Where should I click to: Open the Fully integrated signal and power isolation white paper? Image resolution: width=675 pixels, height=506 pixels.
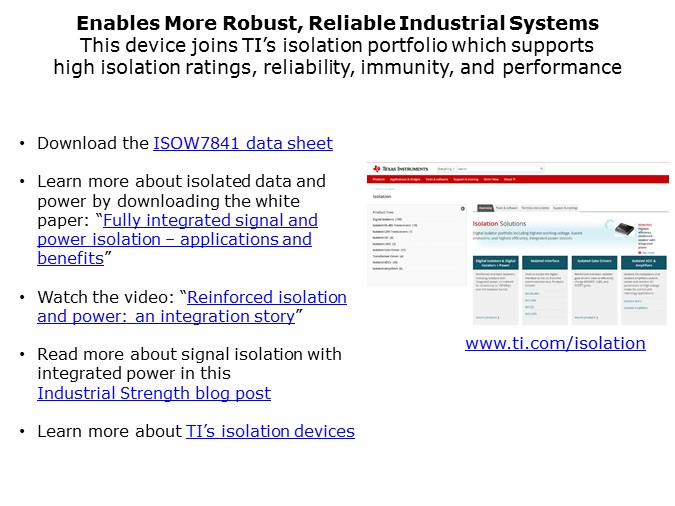coord(177,239)
